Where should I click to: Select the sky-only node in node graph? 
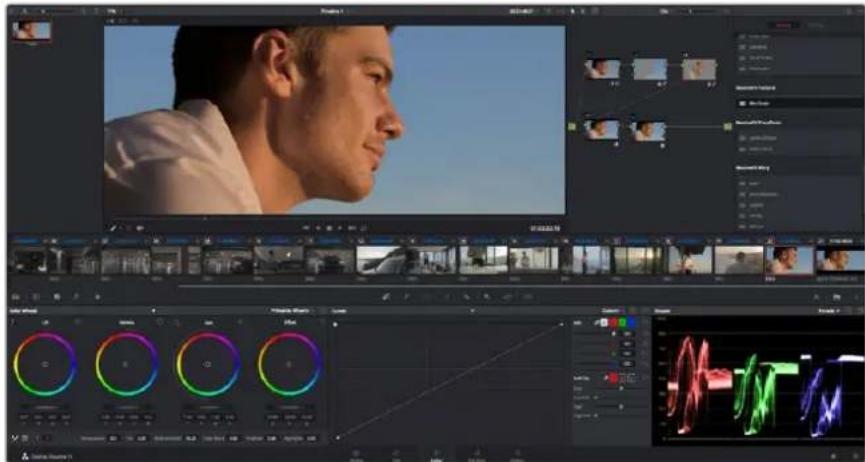(x=650, y=70)
